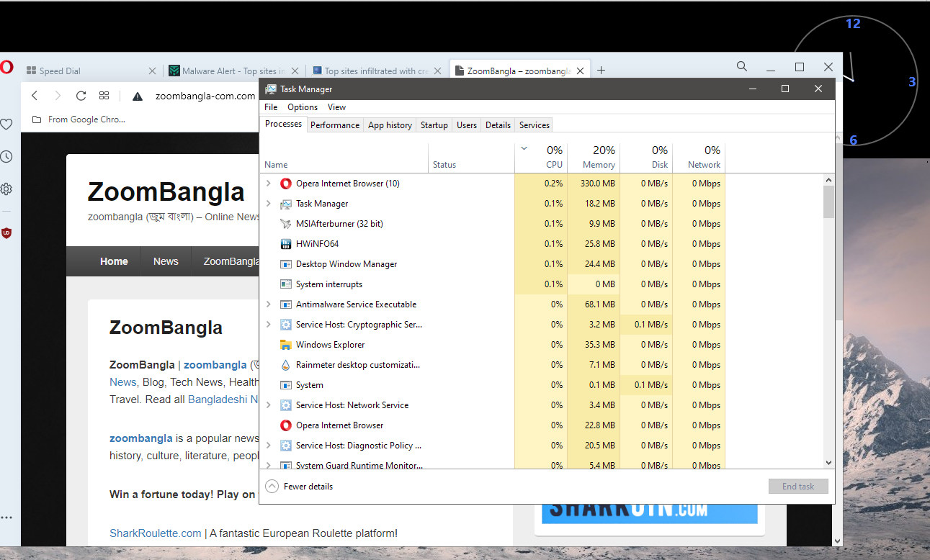Viewport: 930px width, 560px height.
Task: Sort processes by Memory column header
Action: pos(594,158)
